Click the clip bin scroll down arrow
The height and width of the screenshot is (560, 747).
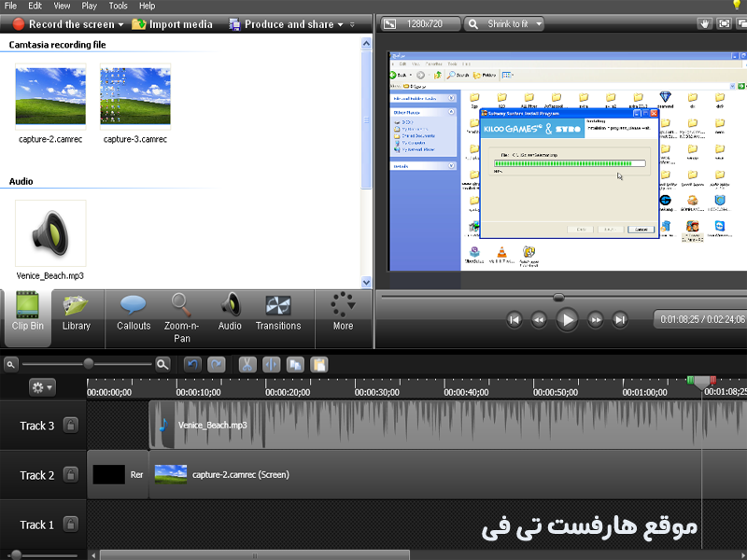(366, 282)
